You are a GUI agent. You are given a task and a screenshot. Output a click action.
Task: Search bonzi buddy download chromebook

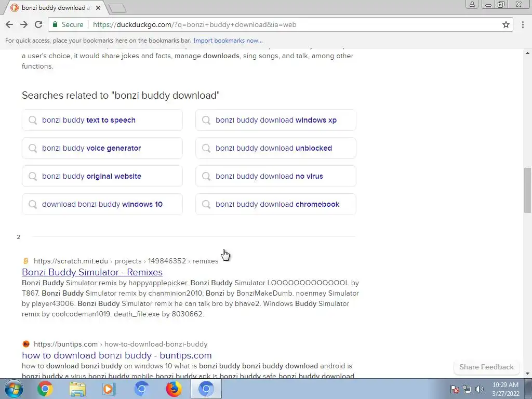point(276,204)
